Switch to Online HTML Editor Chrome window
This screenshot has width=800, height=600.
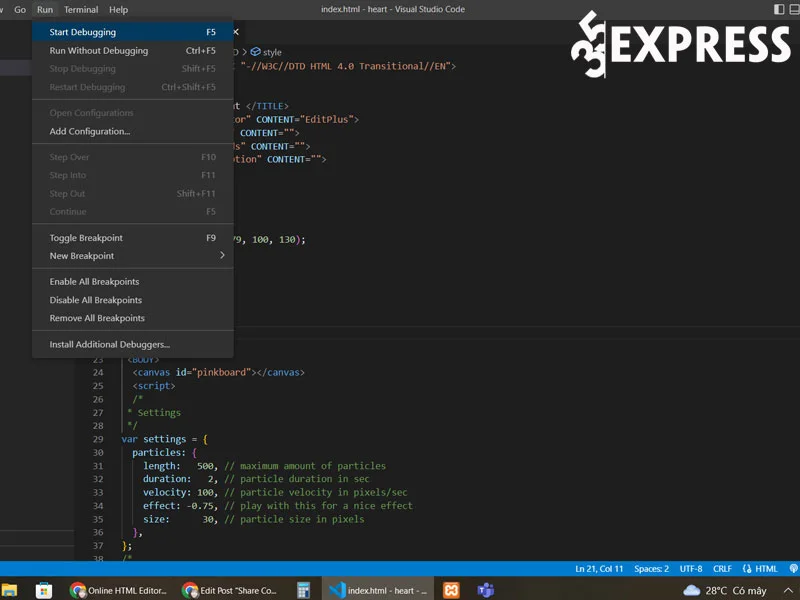click(x=118, y=590)
